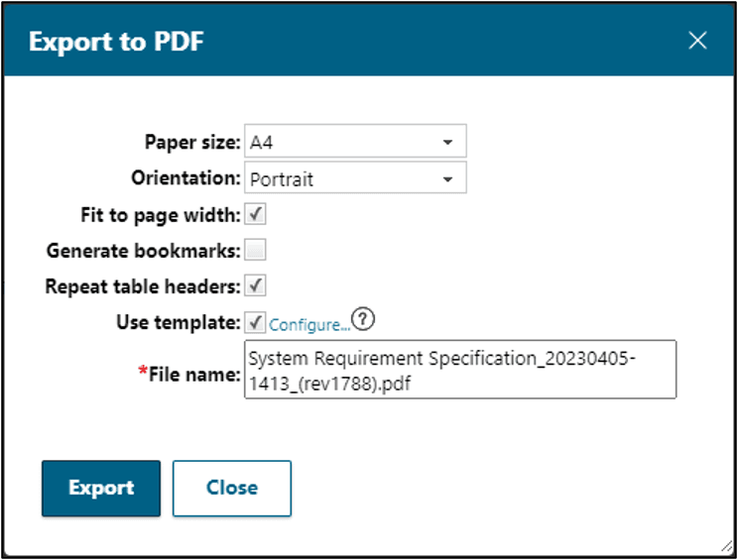Viewport: 738px width, 560px height.
Task: Click the Fit to page width label
Action: coord(160,214)
